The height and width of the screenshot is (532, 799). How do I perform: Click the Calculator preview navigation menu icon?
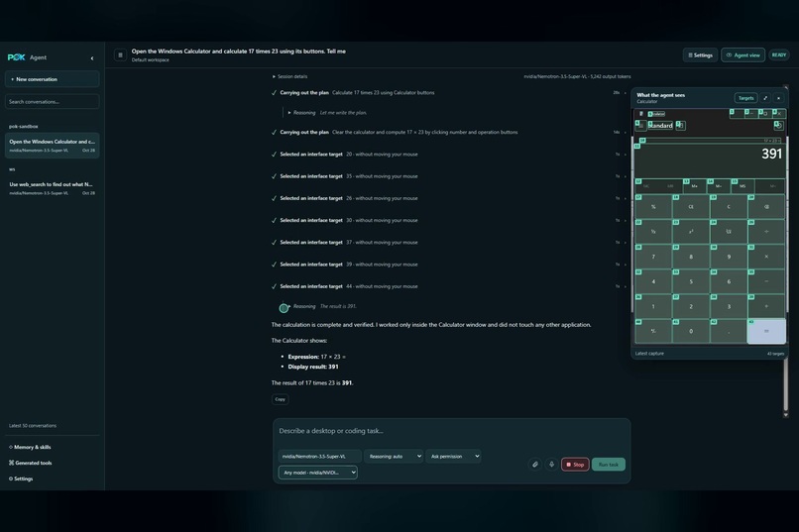(x=641, y=125)
